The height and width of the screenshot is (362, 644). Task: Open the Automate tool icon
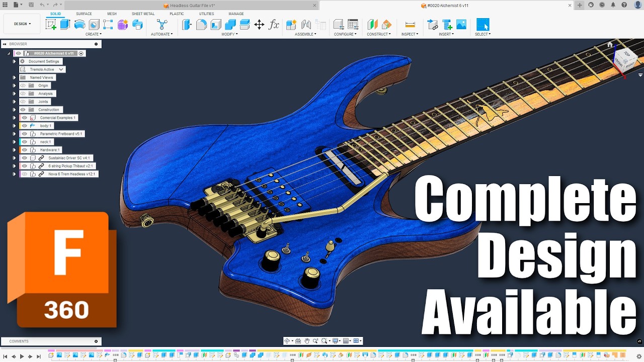162,24
